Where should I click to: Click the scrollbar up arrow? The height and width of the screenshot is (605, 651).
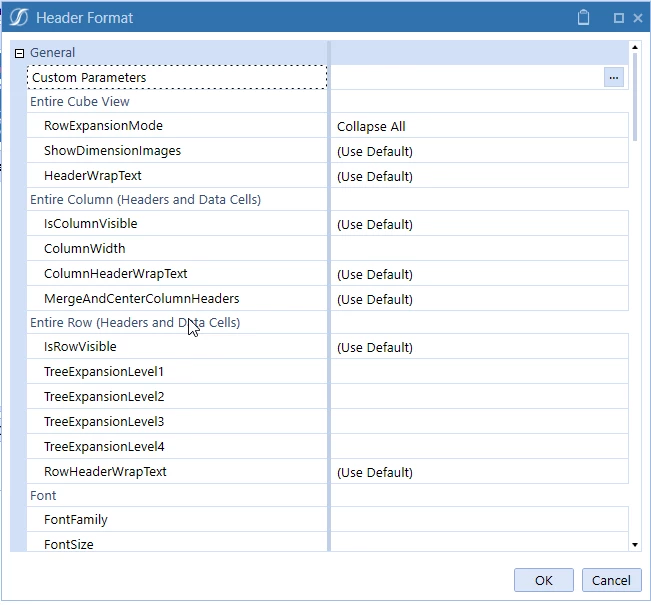point(635,47)
